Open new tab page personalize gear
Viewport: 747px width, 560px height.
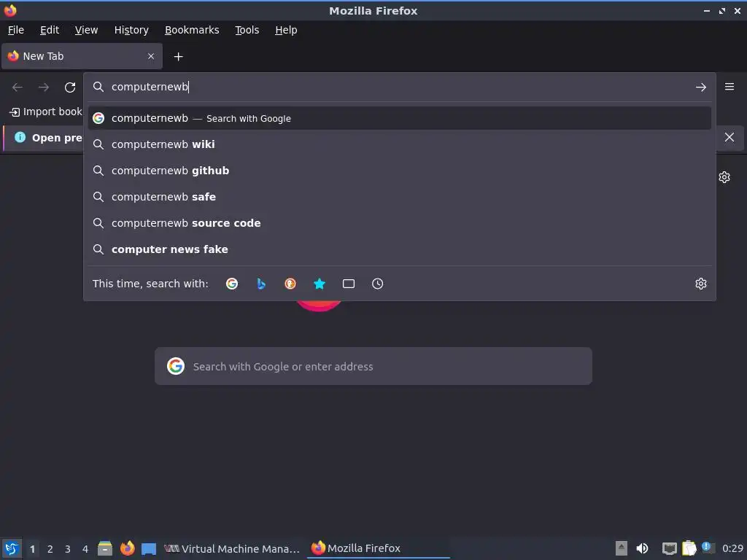[x=724, y=177]
